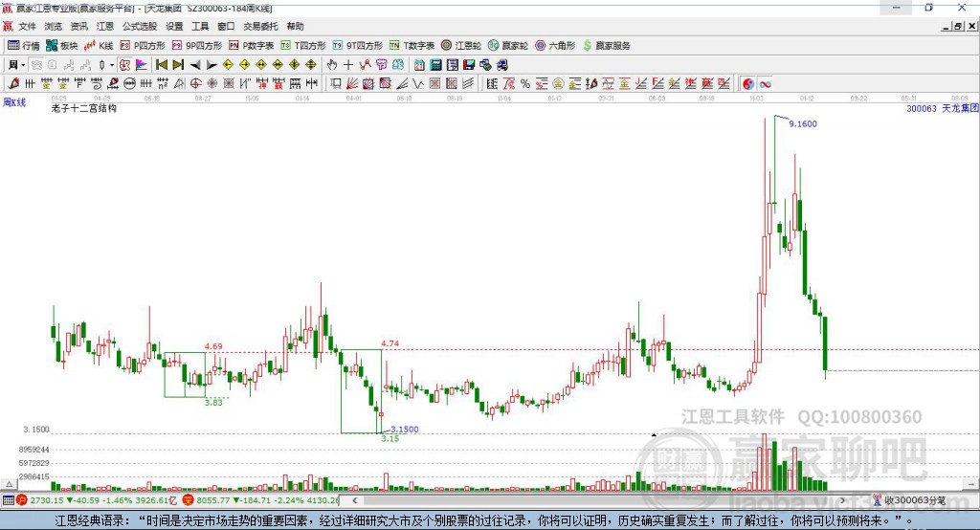Click the first yellow diamond left-arrow icon

(x=228, y=65)
